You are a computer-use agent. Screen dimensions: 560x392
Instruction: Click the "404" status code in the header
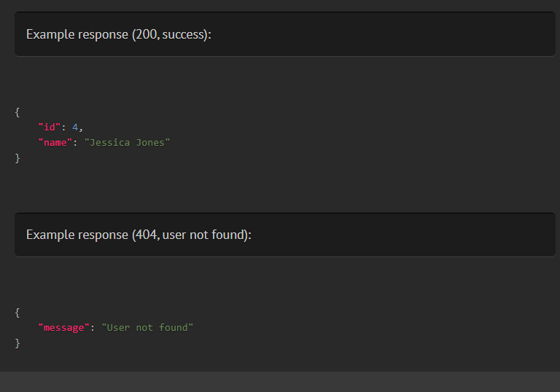[x=146, y=235]
